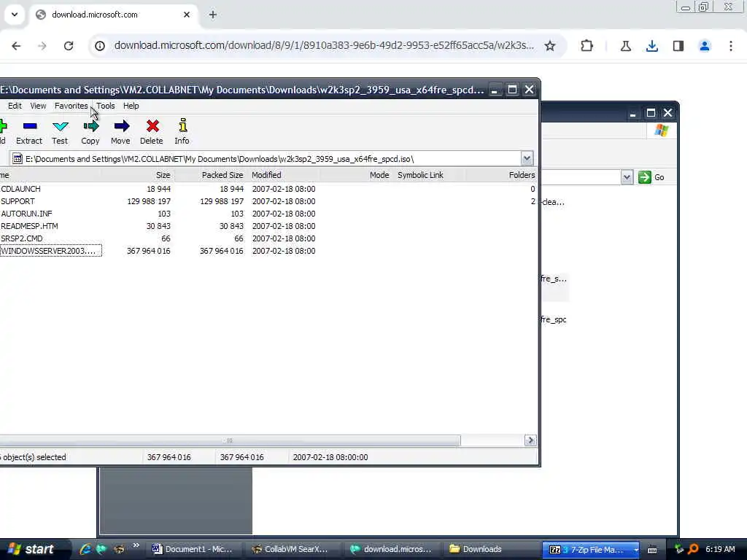This screenshot has width=747, height=560.
Task: Click Chrome back arrow
Action: coord(16,46)
